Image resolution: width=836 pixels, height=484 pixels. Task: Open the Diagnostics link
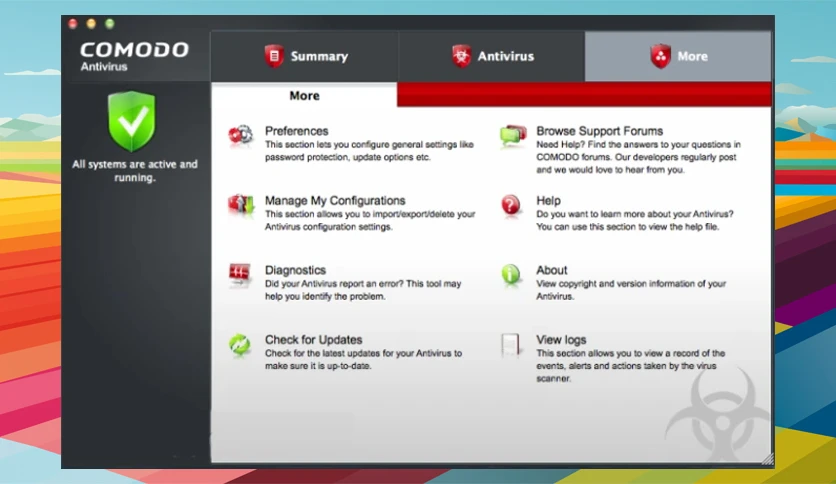click(295, 270)
